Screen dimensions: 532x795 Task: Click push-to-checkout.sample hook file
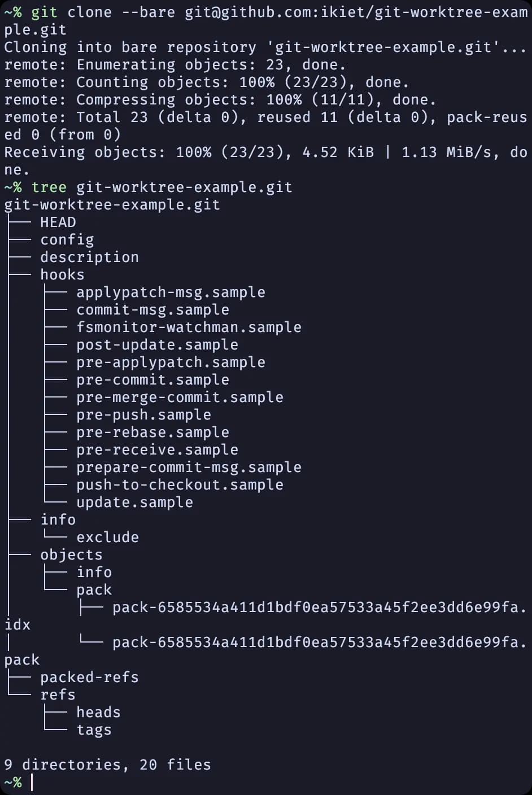180,484
